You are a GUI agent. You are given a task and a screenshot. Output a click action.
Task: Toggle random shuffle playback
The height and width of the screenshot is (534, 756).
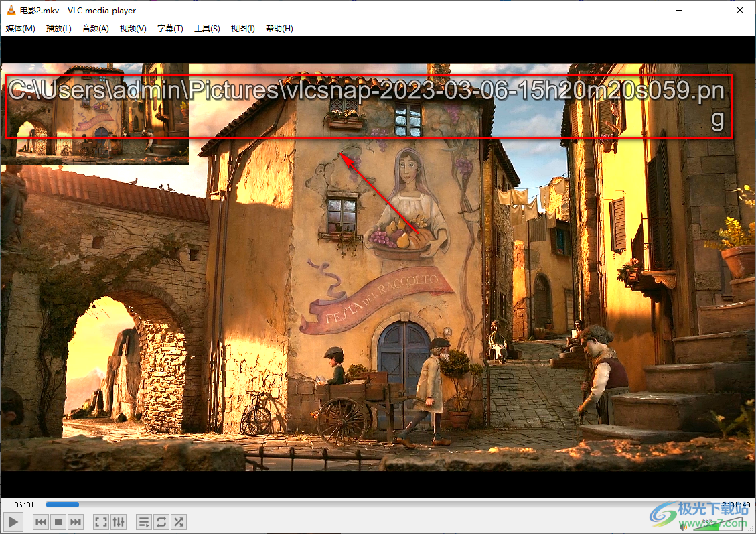click(x=178, y=522)
